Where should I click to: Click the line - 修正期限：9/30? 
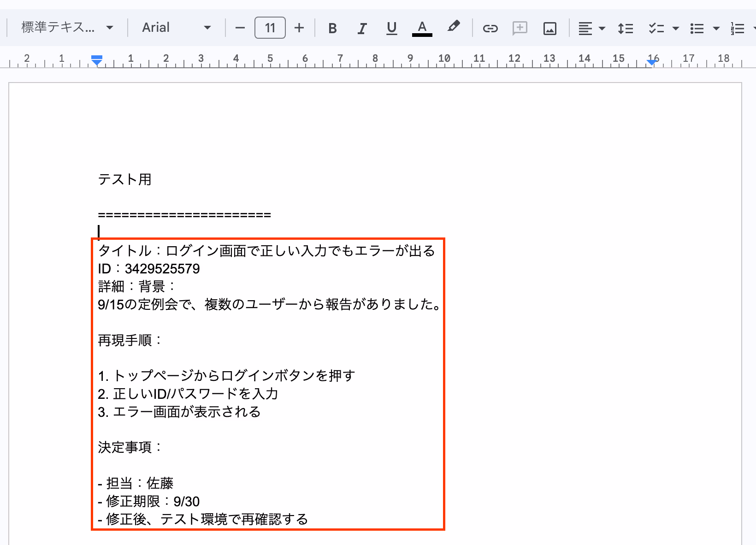coord(149,501)
